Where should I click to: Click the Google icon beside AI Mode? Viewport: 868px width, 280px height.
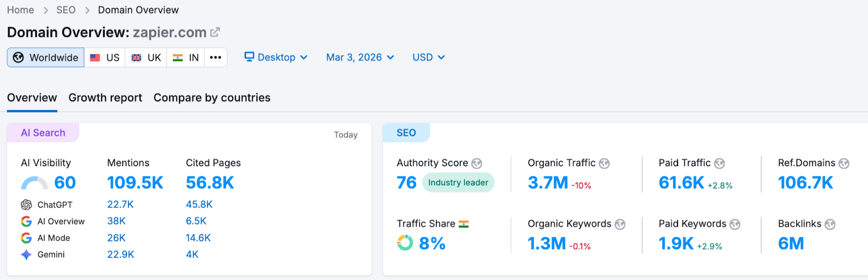coord(26,238)
